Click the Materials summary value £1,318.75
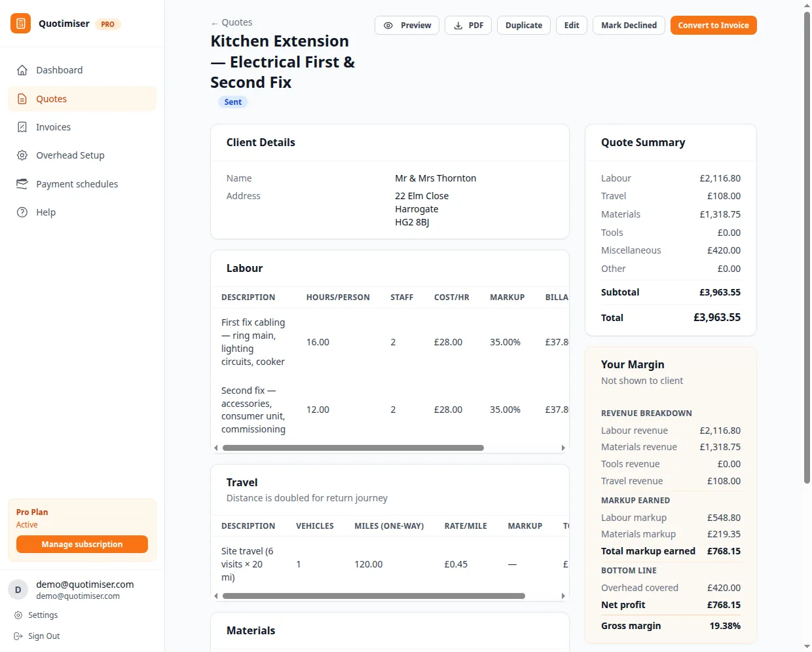This screenshot has width=812, height=652. pyautogui.click(x=720, y=214)
